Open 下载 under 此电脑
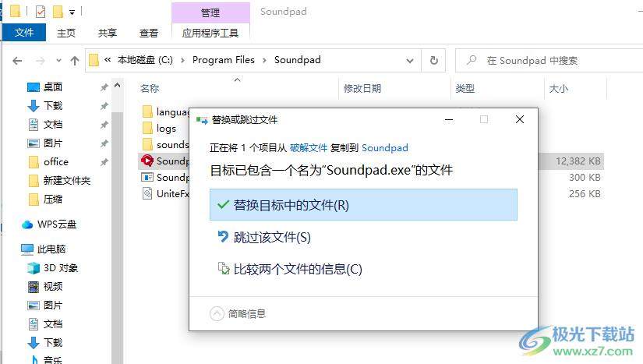 tap(53, 343)
